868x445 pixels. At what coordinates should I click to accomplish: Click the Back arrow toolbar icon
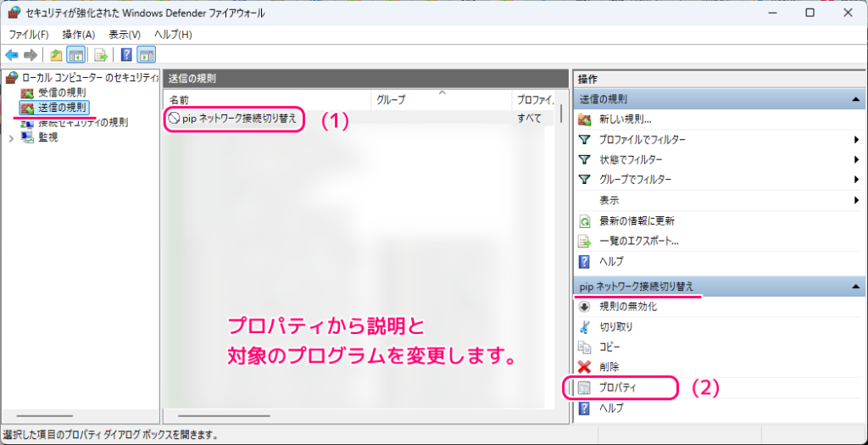click(12, 55)
